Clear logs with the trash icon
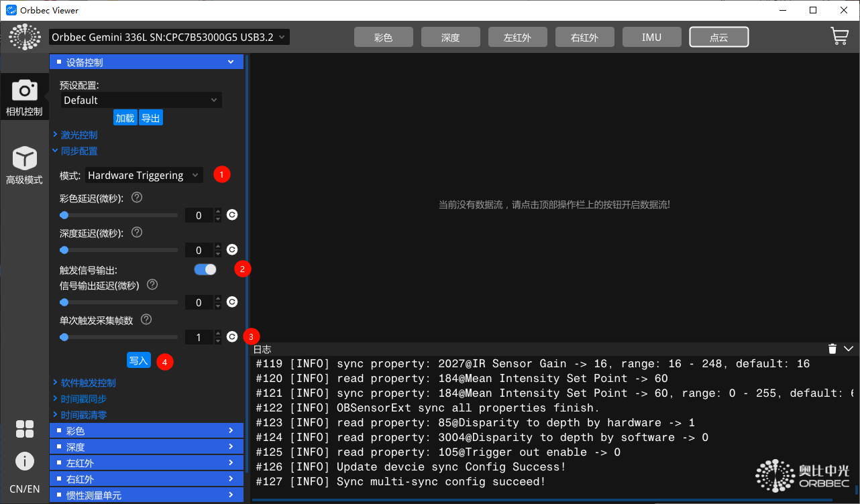Image resolution: width=860 pixels, height=504 pixels. pos(832,349)
